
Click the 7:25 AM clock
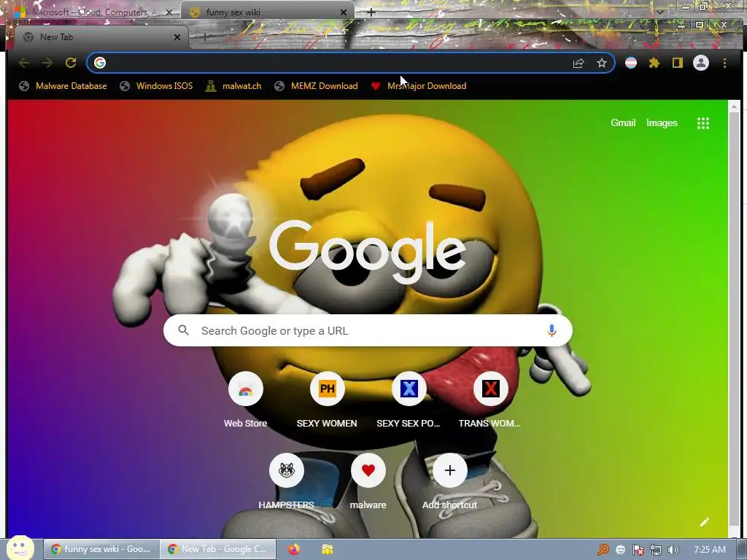point(709,550)
